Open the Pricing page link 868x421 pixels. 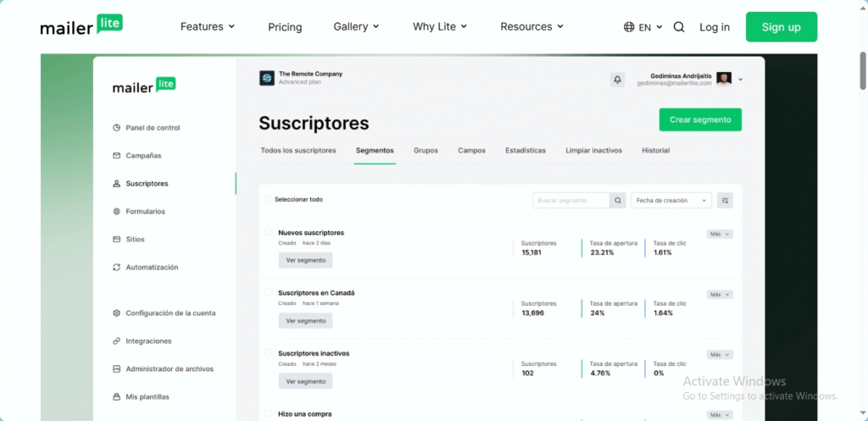[x=285, y=27]
